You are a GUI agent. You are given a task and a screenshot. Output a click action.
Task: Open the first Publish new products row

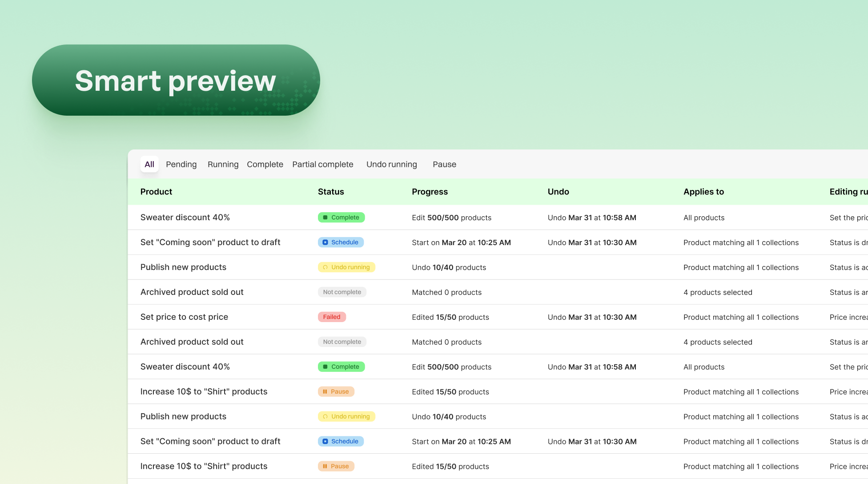tap(183, 267)
